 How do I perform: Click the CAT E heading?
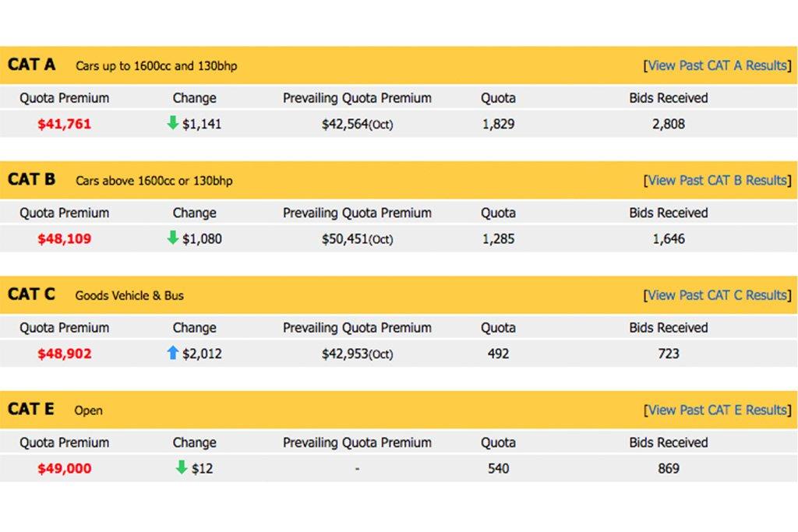point(30,410)
